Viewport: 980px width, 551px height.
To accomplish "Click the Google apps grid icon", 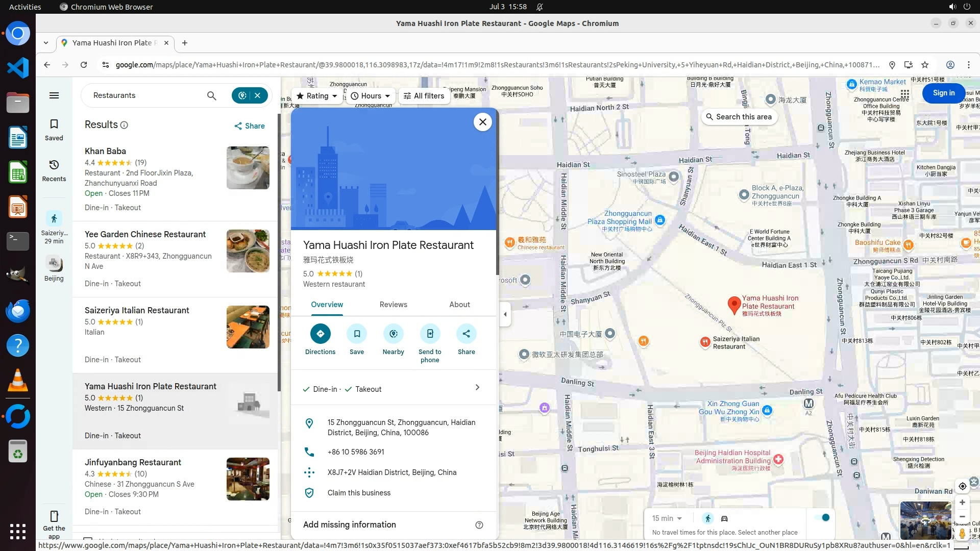I will [x=904, y=94].
